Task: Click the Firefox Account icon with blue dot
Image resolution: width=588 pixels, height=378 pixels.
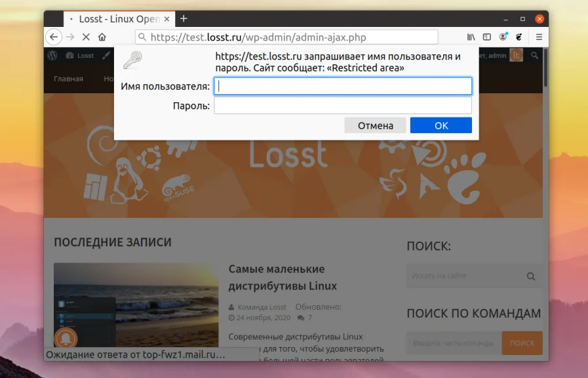Action: click(503, 37)
